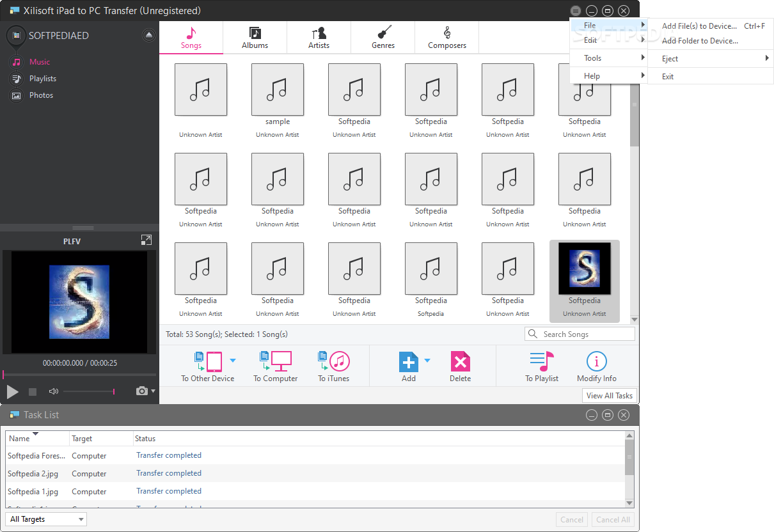Expand the Eject submenu
774x532 pixels.
coord(710,58)
